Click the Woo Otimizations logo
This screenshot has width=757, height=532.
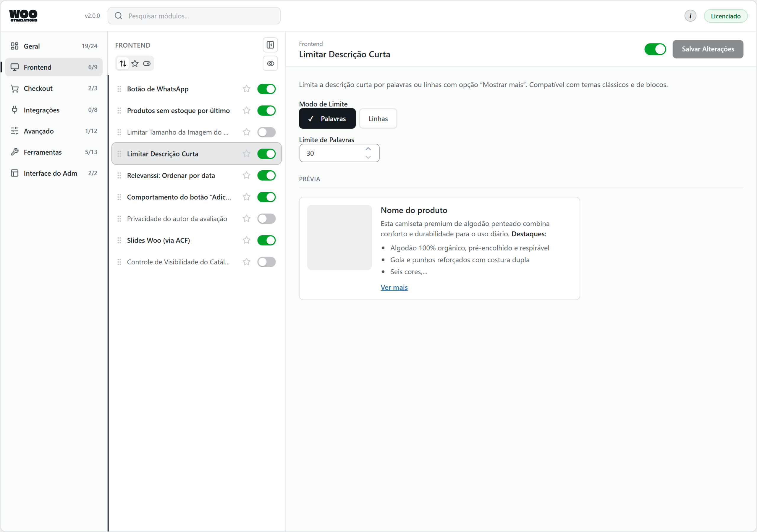(23, 15)
